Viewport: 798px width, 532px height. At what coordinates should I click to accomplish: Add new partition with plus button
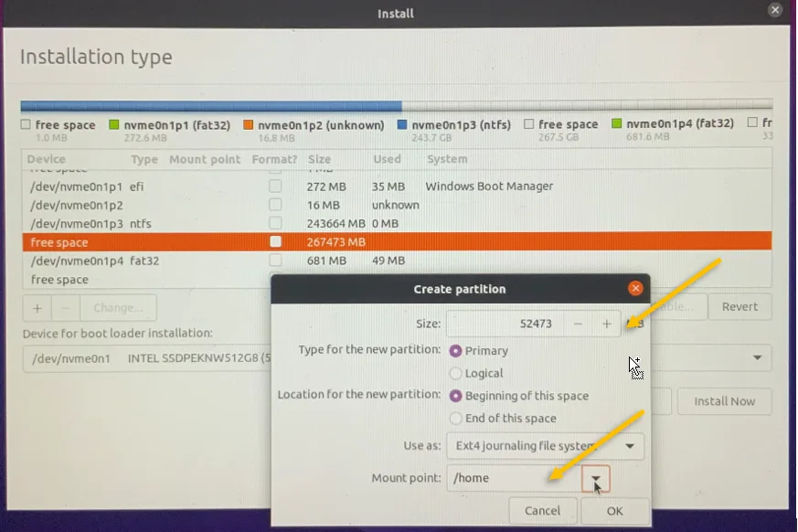(37, 308)
